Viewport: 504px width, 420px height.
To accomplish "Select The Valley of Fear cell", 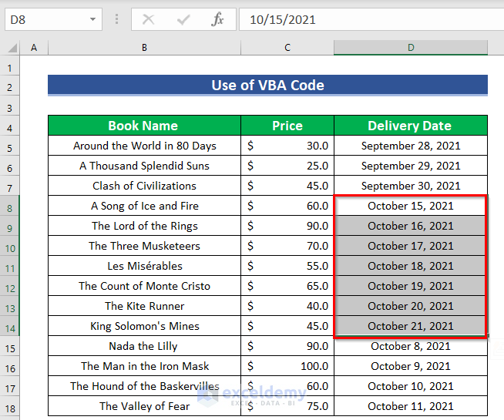I will (144, 406).
